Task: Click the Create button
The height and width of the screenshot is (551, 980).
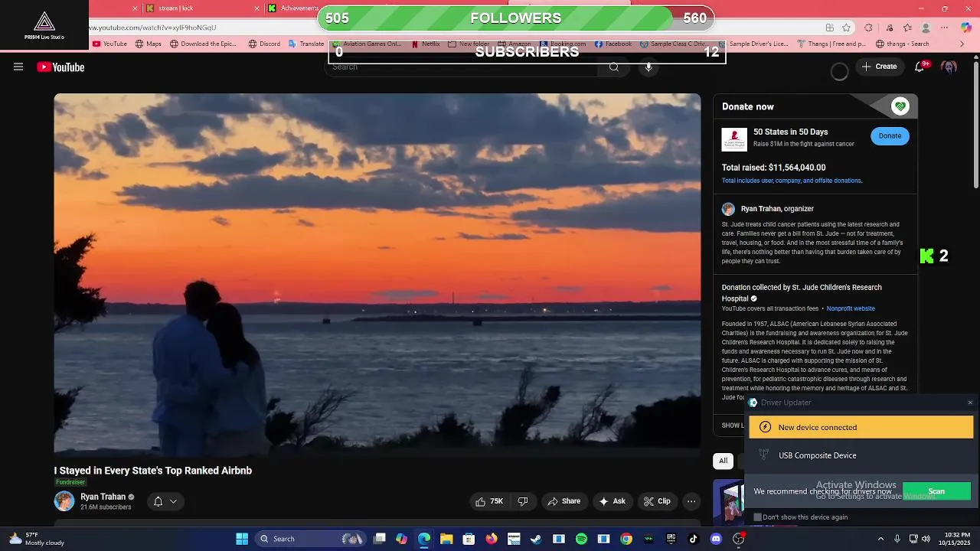Action: [879, 67]
